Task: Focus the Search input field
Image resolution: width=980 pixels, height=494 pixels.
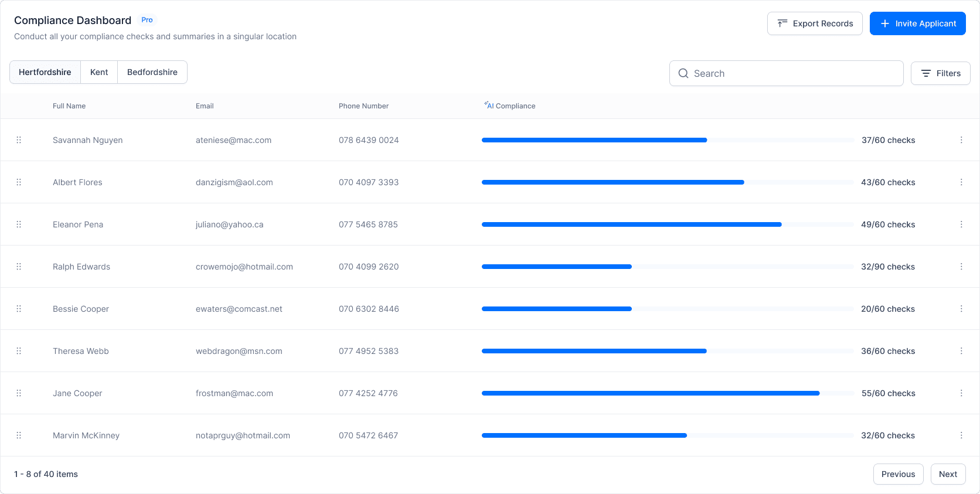Action: coord(787,73)
